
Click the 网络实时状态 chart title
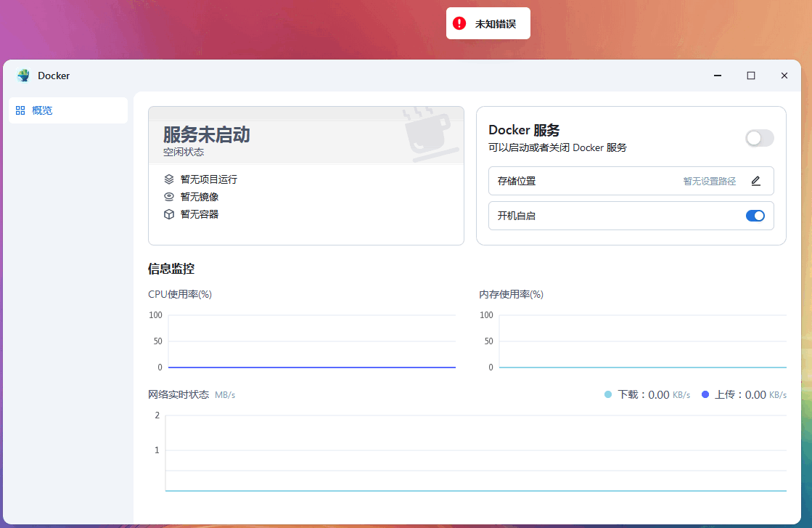click(x=178, y=395)
